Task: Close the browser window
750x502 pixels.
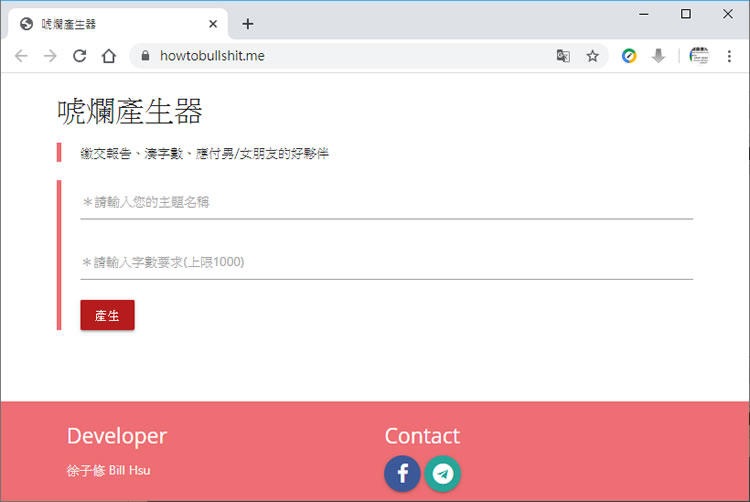Action: pos(728,14)
